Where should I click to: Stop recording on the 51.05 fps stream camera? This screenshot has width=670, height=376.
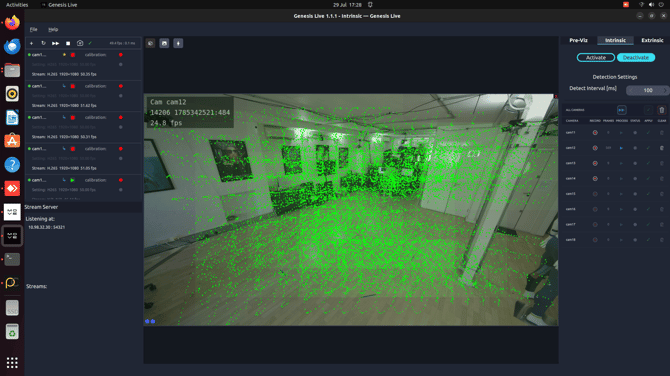(73, 149)
